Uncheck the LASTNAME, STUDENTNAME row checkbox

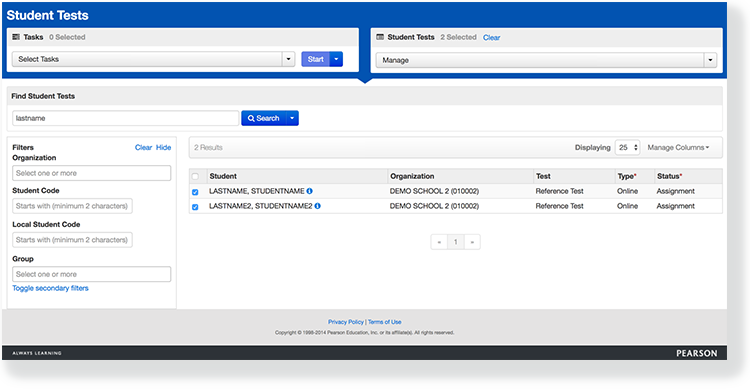(195, 192)
